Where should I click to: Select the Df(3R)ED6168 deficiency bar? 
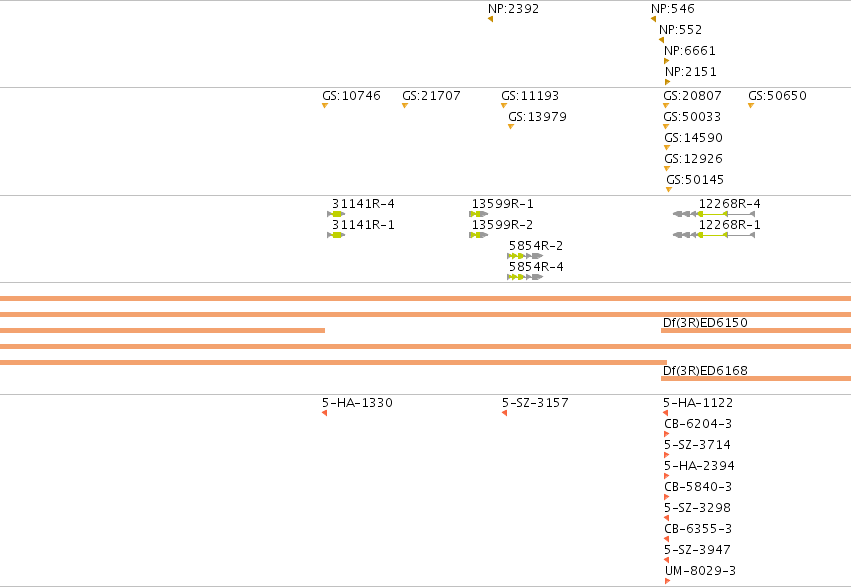pyautogui.click(x=756, y=379)
